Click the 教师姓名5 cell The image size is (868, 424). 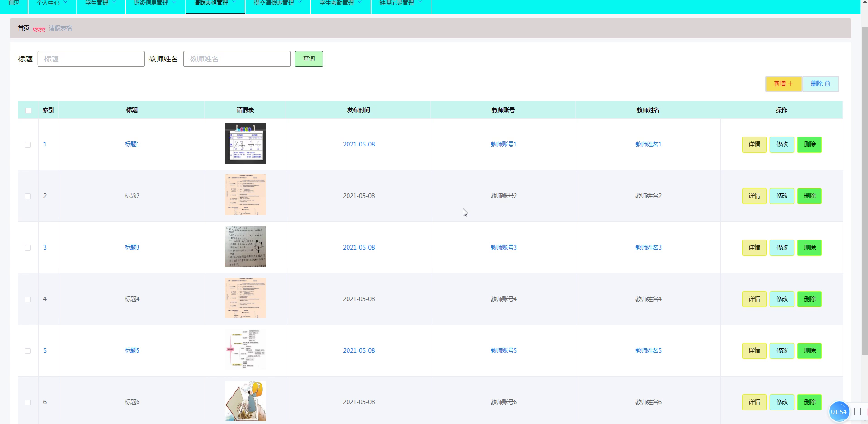tap(649, 351)
